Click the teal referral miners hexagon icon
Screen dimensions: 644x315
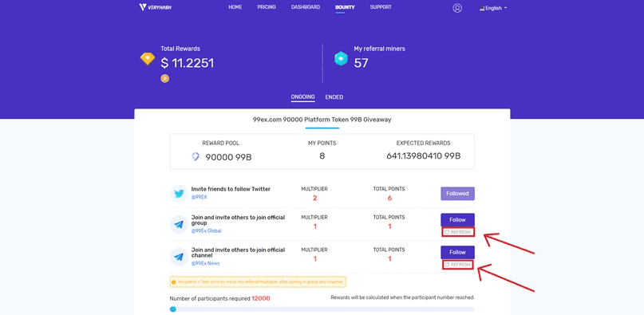(341, 59)
